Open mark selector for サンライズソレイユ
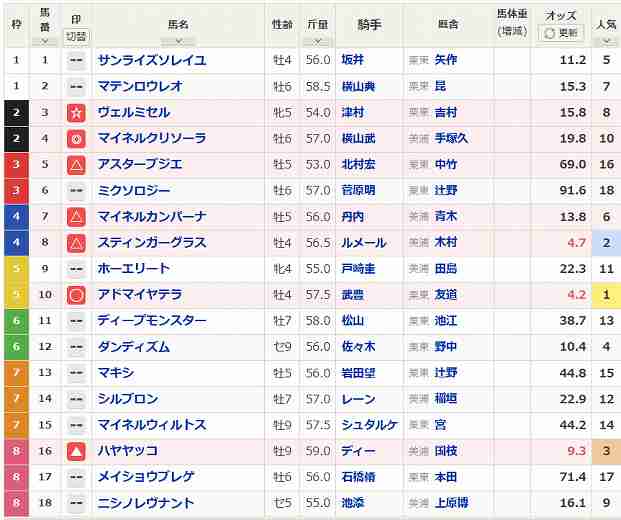The height and width of the screenshot is (520, 621). coord(76,61)
